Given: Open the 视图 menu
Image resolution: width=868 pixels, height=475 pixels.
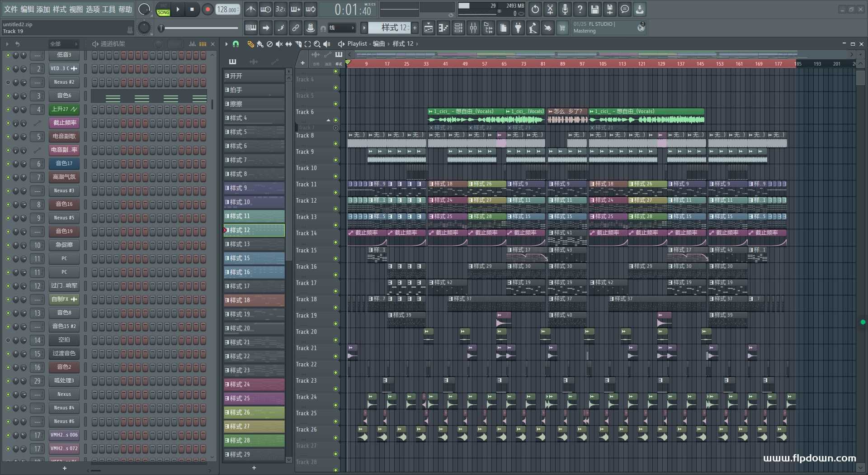Looking at the screenshot, I should pos(76,9).
